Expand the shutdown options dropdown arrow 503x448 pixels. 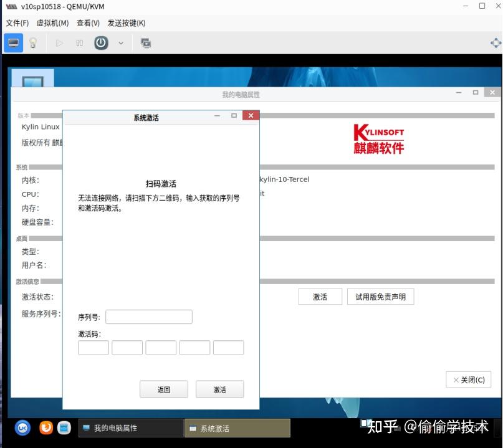(x=121, y=43)
